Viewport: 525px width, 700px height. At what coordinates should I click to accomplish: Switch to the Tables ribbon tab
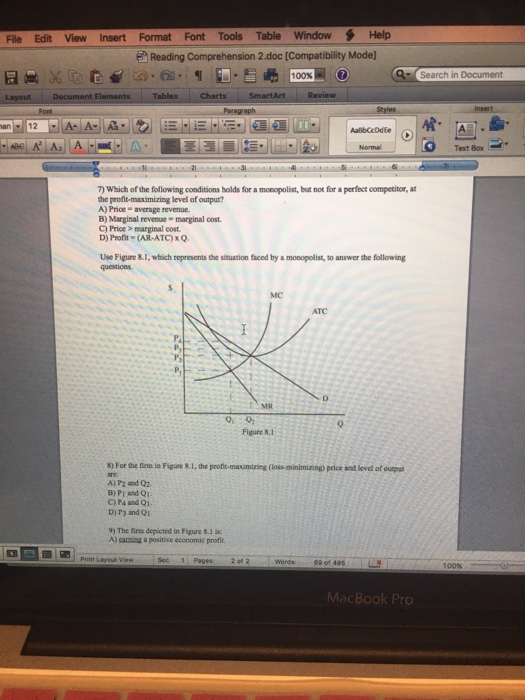click(165, 96)
